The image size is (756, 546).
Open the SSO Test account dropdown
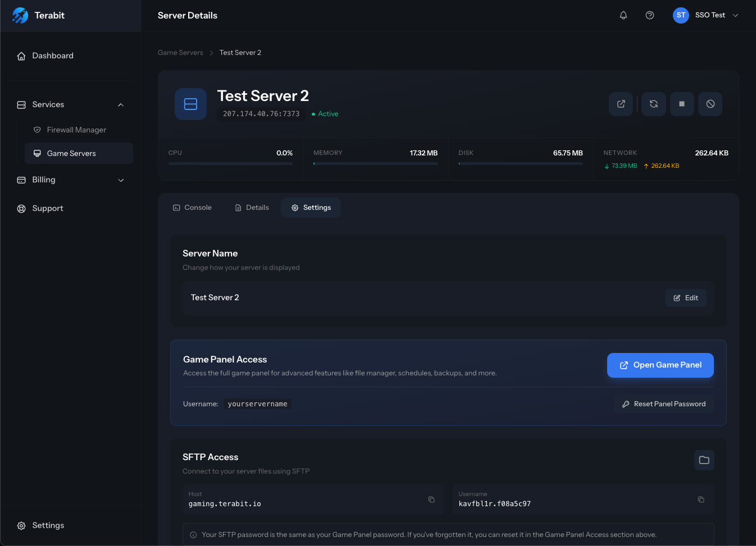pyautogui.click(x=710, y=15)
